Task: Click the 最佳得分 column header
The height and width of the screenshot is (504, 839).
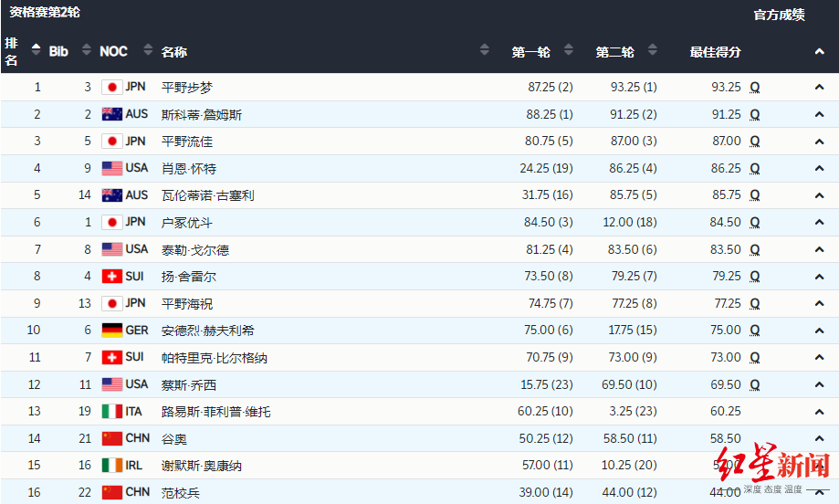Action: click(715, 52)
